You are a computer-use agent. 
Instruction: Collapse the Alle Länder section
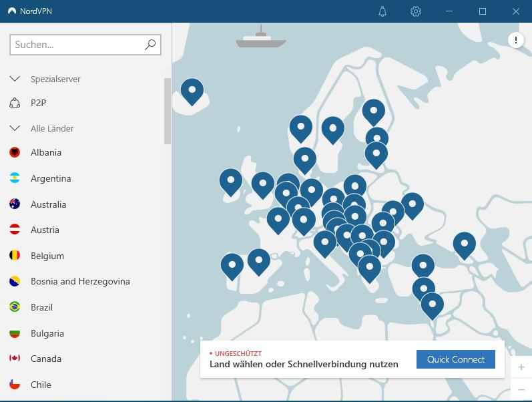click(15, 128)
